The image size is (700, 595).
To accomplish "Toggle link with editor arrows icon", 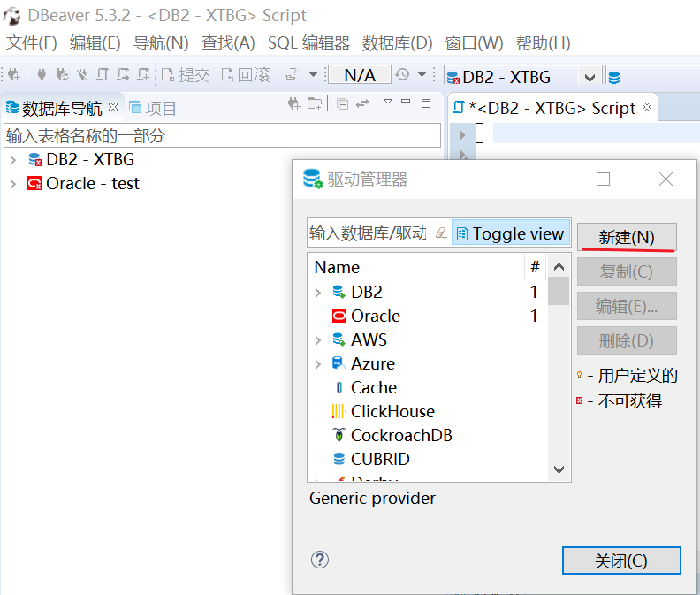I will click(x=362, y=104).
